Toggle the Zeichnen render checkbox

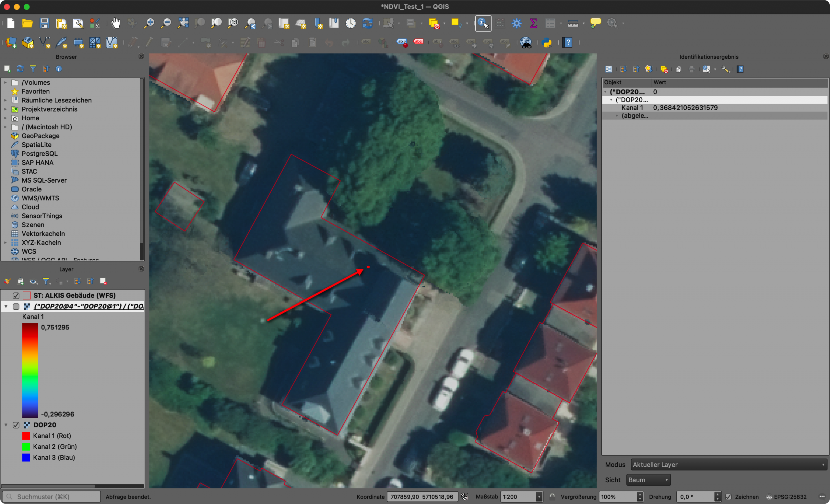(728, 497)
